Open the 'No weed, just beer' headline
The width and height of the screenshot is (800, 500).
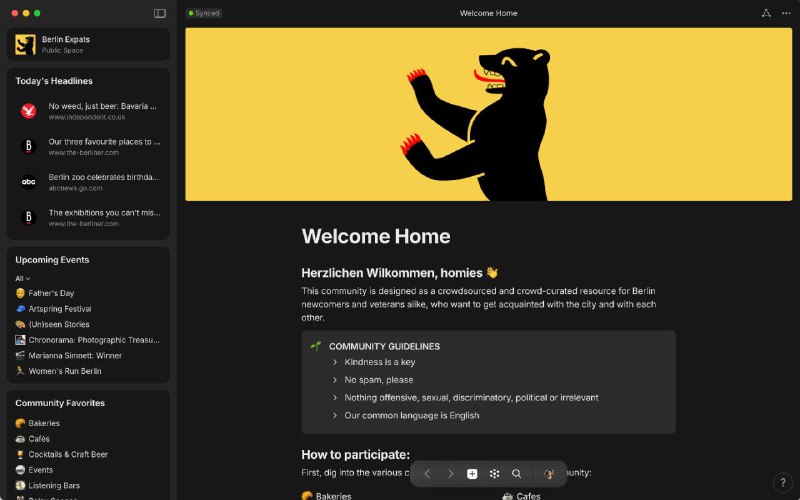[x=102, y=110]
